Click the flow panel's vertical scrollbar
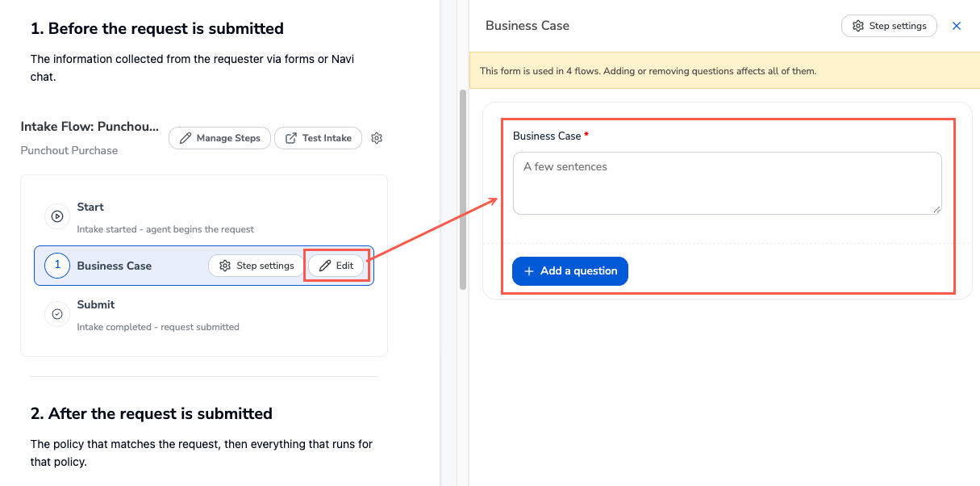980x486 pixels. (x=463, y=190)
